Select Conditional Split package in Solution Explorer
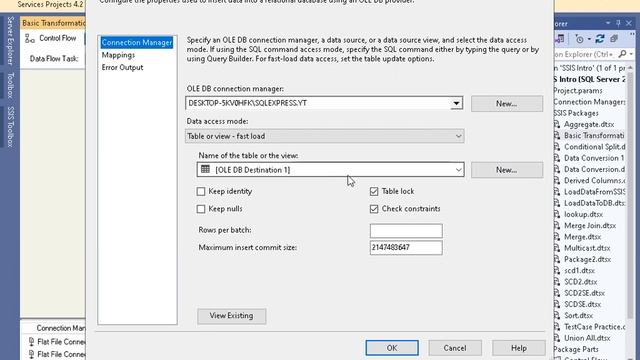 click(x=594, y=147)
